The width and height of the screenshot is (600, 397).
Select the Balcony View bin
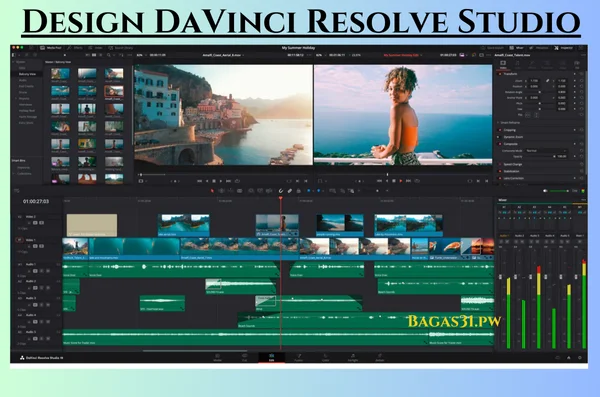(27, 74)
